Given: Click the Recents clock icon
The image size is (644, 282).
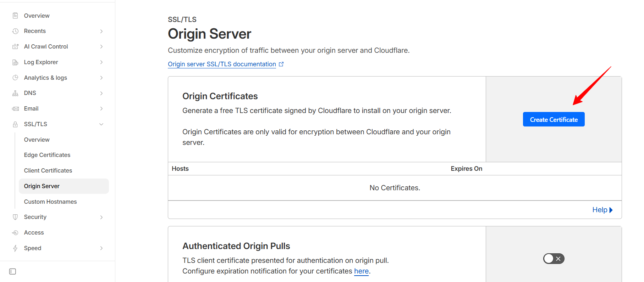Looking at the screenshot, I should [15, 31].
